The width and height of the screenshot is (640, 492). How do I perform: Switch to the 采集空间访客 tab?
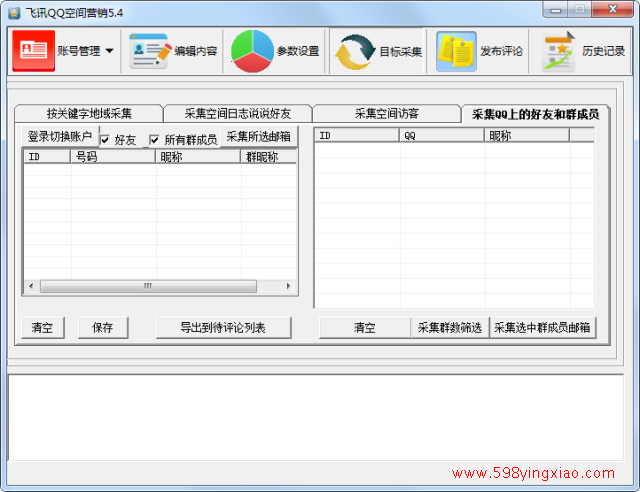point(387,114)
